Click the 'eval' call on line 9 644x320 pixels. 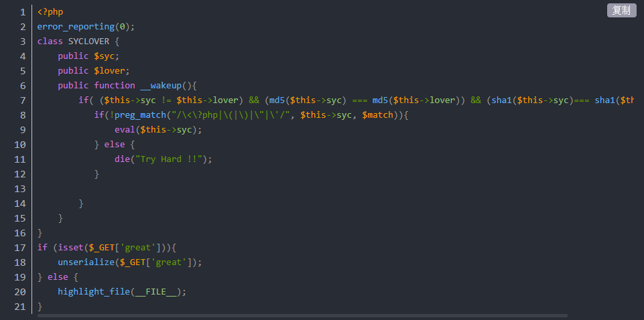coord(125,130)
